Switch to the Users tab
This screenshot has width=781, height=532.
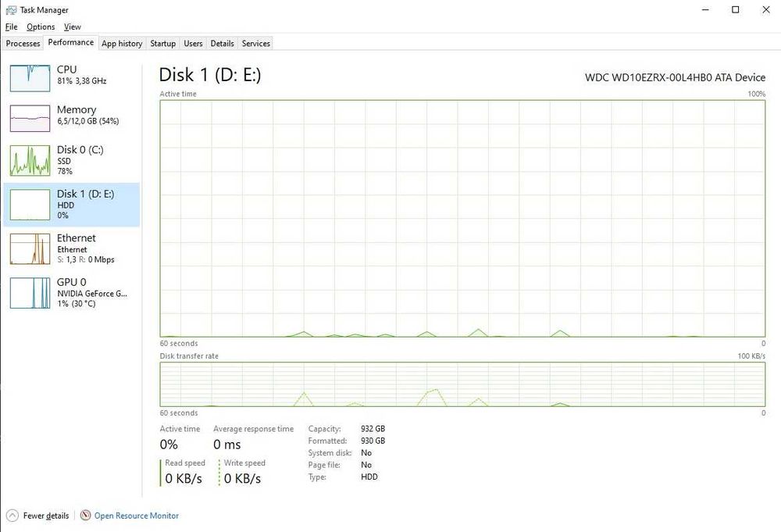pyautogui.click(x=193, y=43)
